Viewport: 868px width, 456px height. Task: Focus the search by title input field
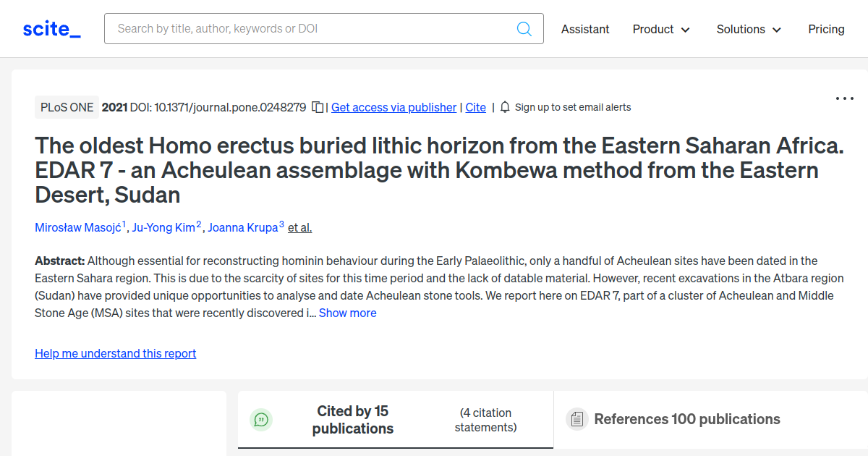311,29
